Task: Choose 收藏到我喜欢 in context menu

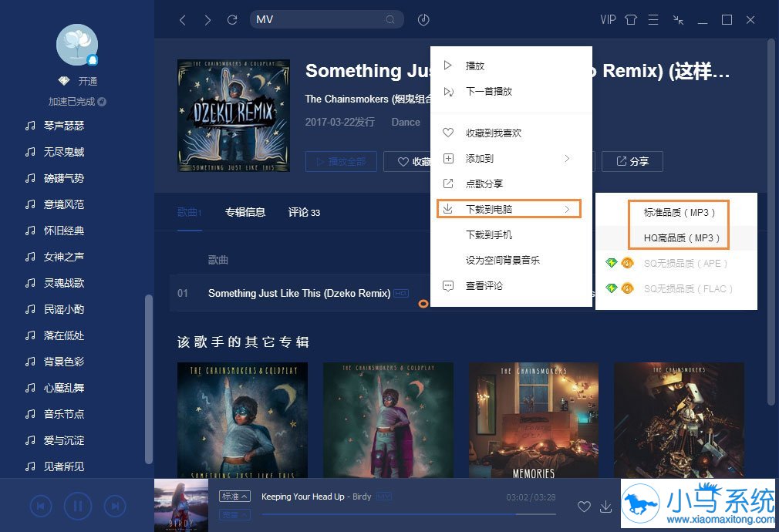Action: point(511,133)
